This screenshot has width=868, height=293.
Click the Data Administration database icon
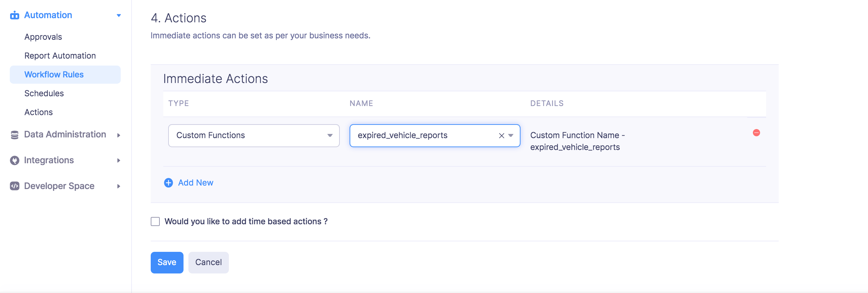coord(15,135)
